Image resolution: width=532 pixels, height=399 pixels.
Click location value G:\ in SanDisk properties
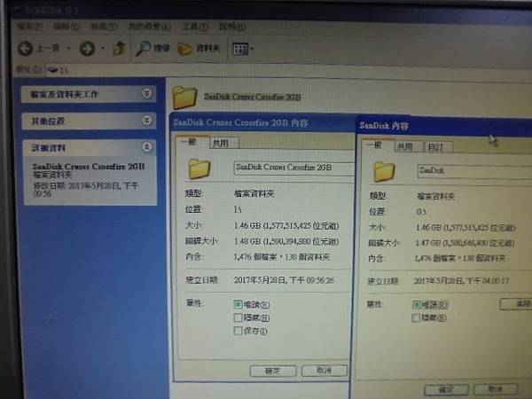[x=420, y=212]
